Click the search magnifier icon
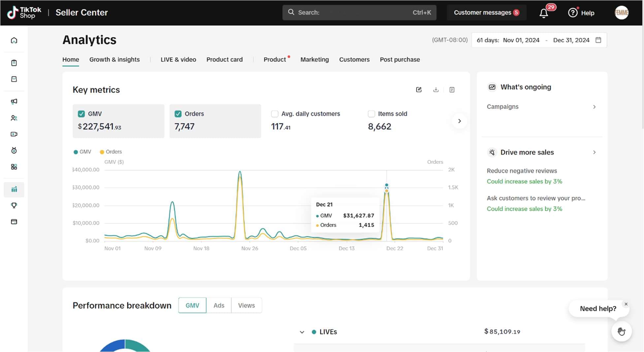 tap(291, 12)
